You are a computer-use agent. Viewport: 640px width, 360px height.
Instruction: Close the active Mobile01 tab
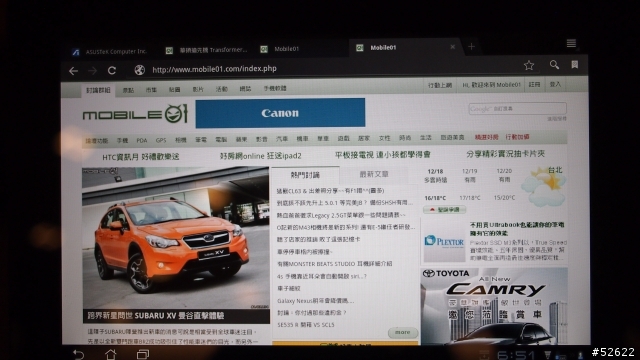click(452, 47)
